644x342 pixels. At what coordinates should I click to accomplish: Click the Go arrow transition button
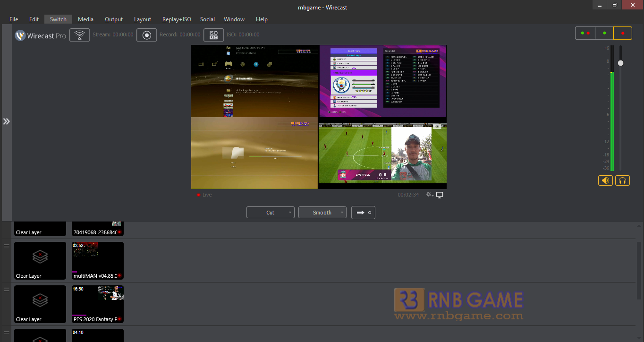pos(363,213)
